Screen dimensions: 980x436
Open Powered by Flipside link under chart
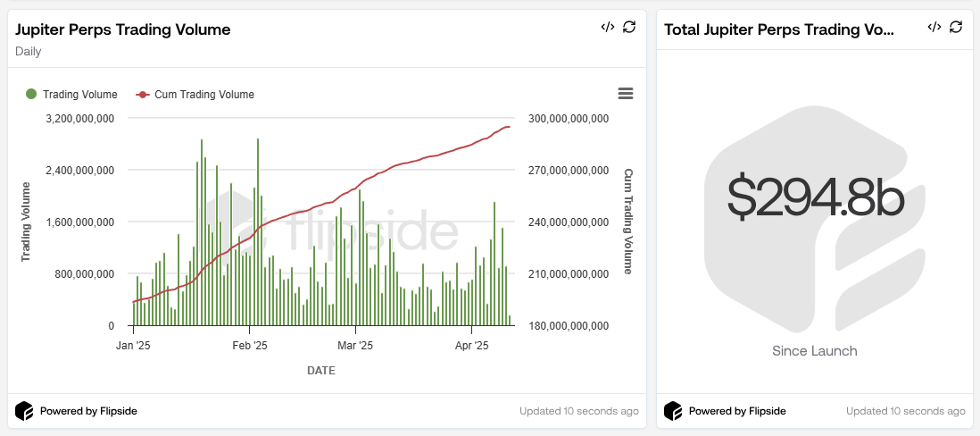[x=87, y=412]
